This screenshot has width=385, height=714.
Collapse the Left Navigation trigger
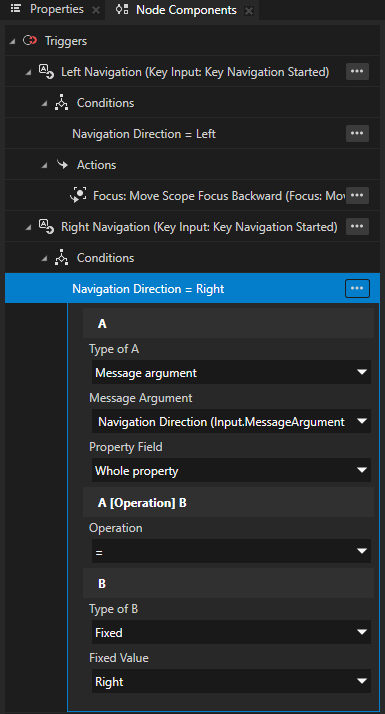[x=28, y=72]
